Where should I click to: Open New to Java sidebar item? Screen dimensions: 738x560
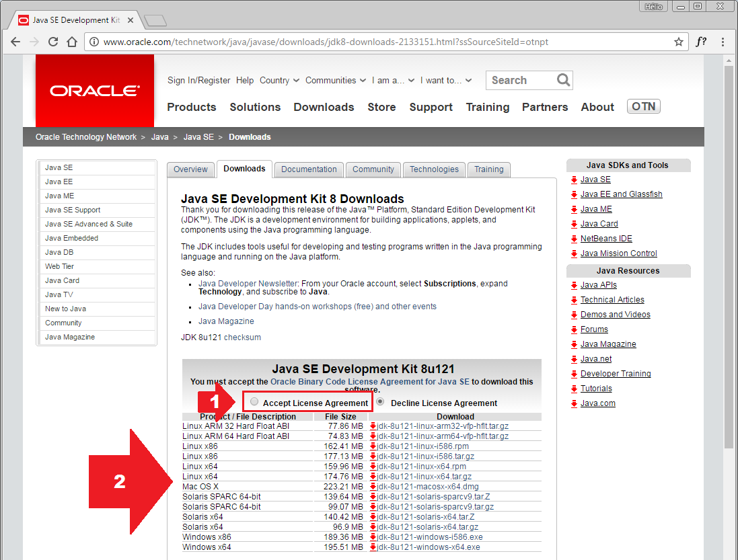96,309
